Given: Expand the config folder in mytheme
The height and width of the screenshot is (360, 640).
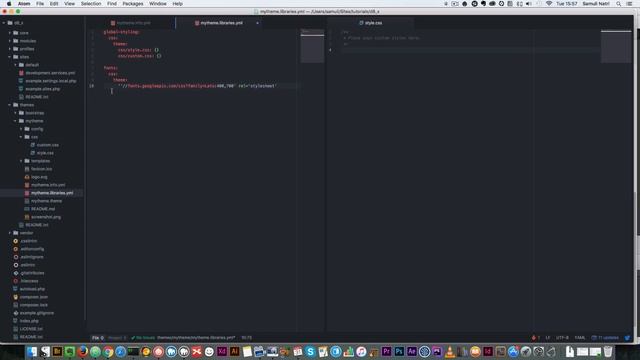Looking at the screenshot, I should 37,129.
